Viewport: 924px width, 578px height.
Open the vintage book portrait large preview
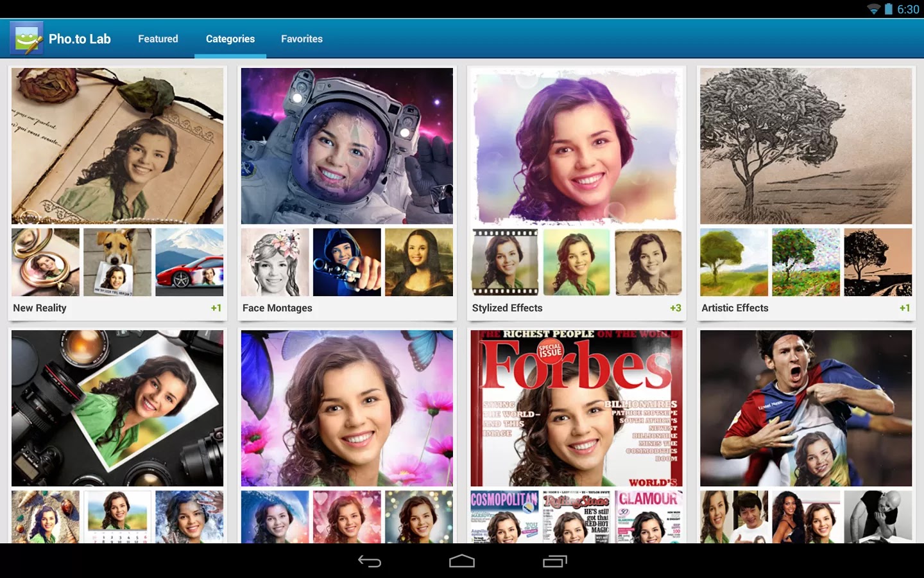117,146
